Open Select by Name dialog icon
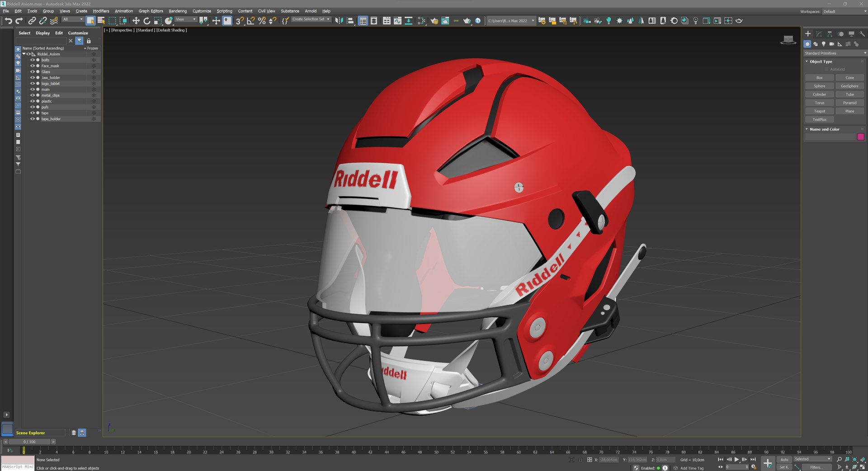This screenshot has height=471, width=868. (x=101, y=21)
